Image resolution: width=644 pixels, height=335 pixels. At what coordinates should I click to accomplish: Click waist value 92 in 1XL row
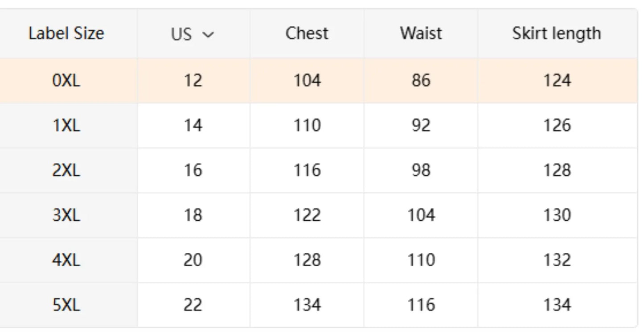point(421,125)
